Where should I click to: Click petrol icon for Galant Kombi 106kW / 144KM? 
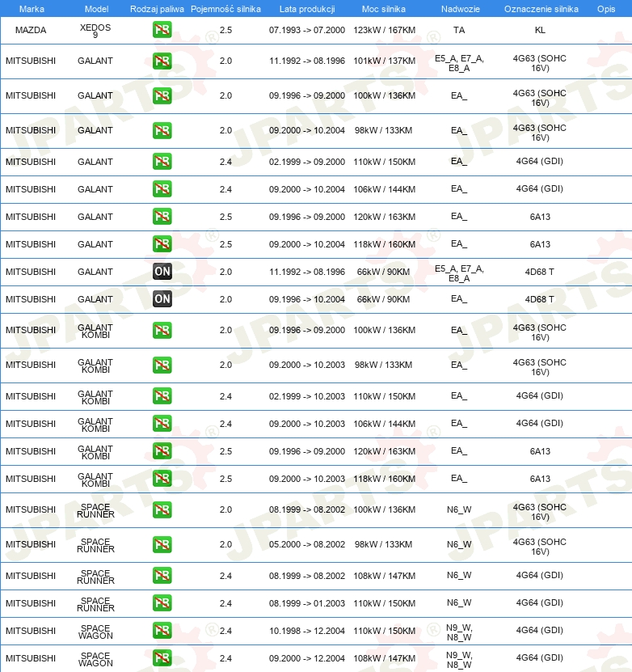pos(162,424)
